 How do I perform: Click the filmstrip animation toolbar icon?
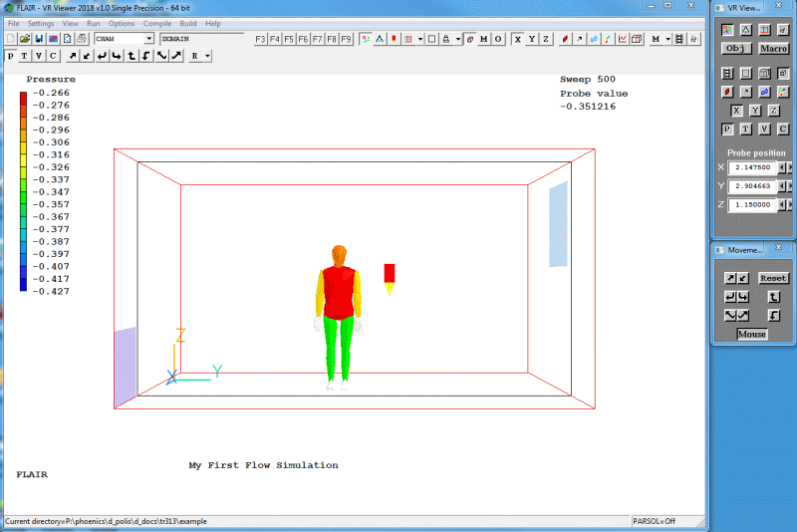pos(678,39)
